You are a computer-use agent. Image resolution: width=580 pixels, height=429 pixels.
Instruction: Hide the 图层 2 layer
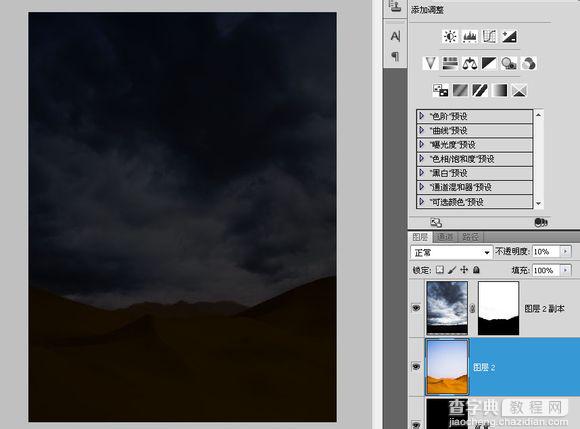pos(416,366)
